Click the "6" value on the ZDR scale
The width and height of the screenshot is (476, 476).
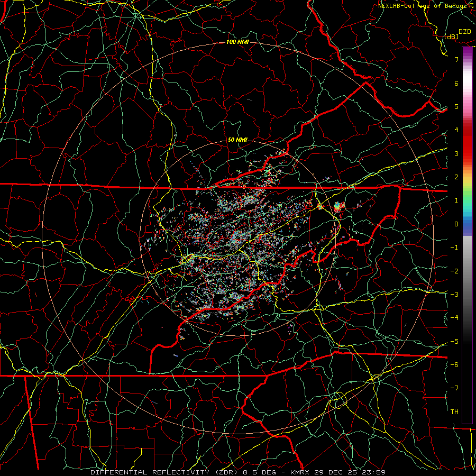456,83
